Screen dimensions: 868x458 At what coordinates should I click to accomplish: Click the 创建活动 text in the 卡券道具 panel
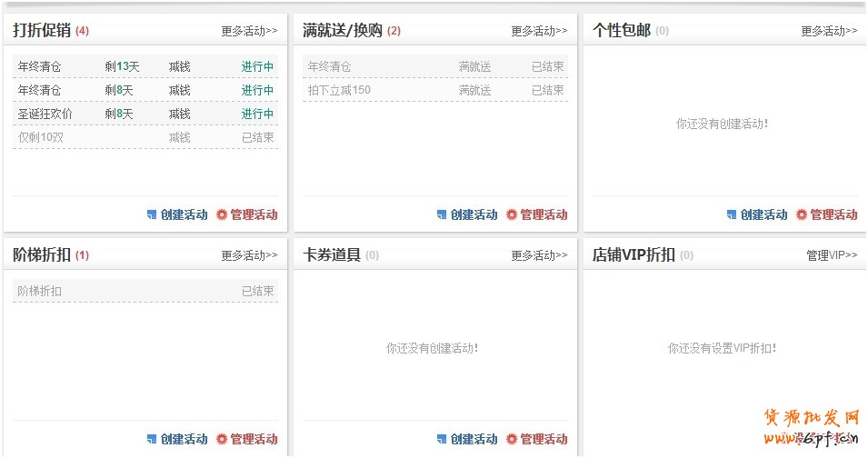(474, 440)
